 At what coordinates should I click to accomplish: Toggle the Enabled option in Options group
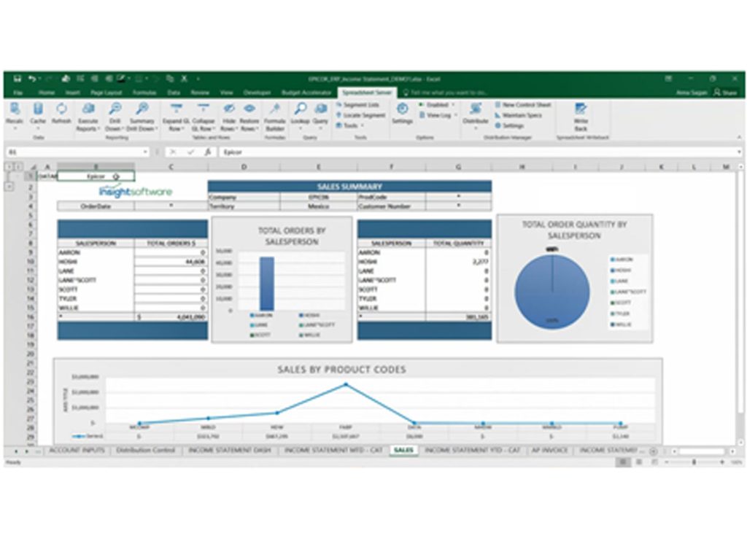click(x=435, y=104)
